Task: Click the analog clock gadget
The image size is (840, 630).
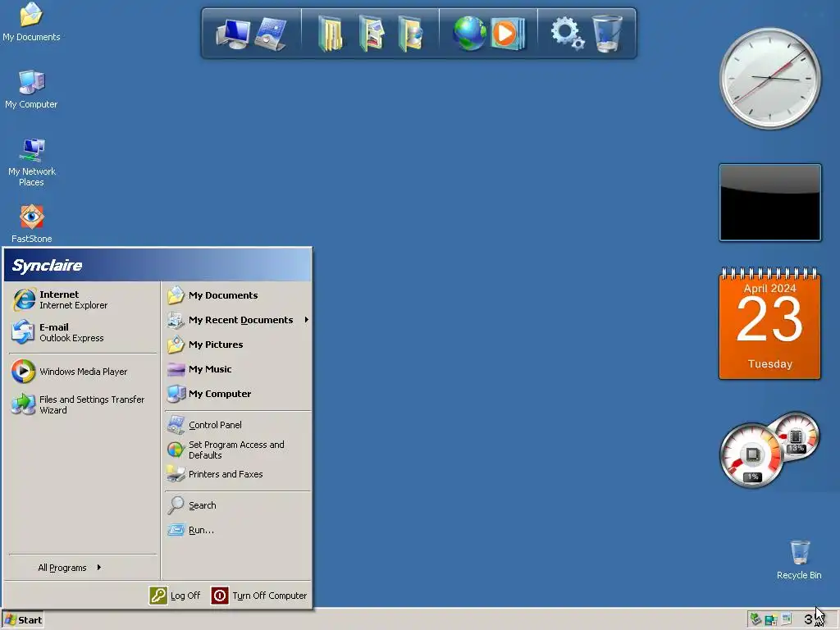Action: point(769,78)
